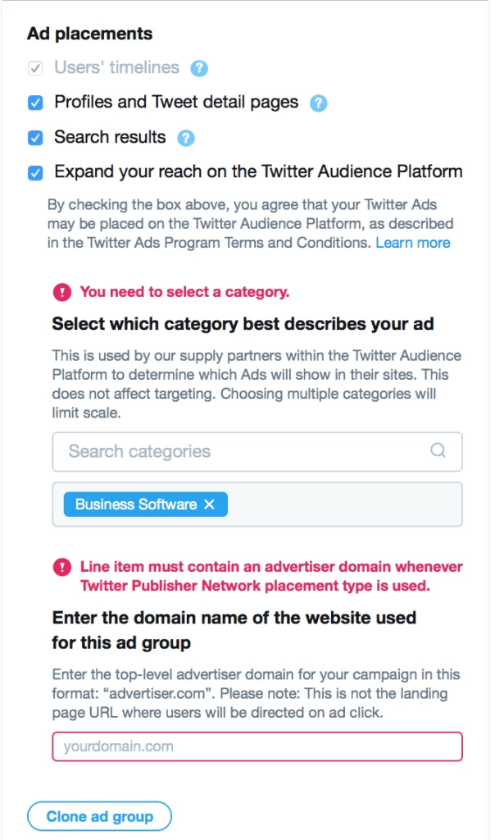504x840 pixels.
Task: Click the red alert icon beside 'You need to select a category'
Action: click(62, 292)
